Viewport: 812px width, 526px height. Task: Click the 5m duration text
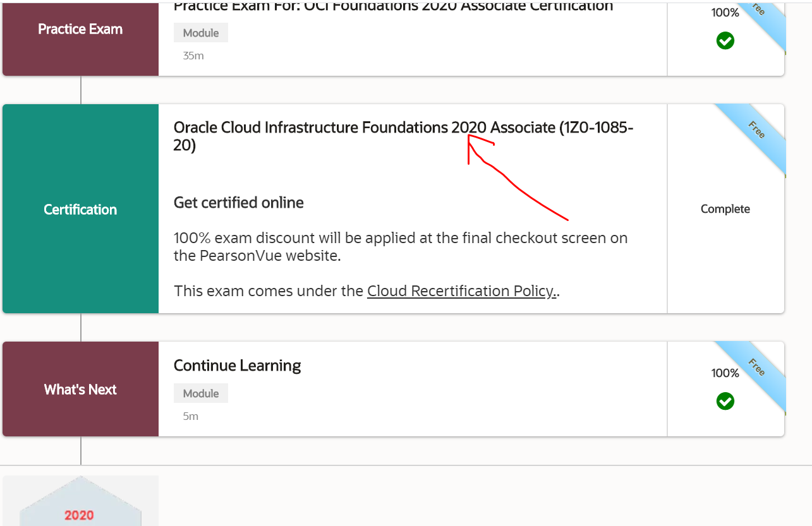tap(191, 416)
